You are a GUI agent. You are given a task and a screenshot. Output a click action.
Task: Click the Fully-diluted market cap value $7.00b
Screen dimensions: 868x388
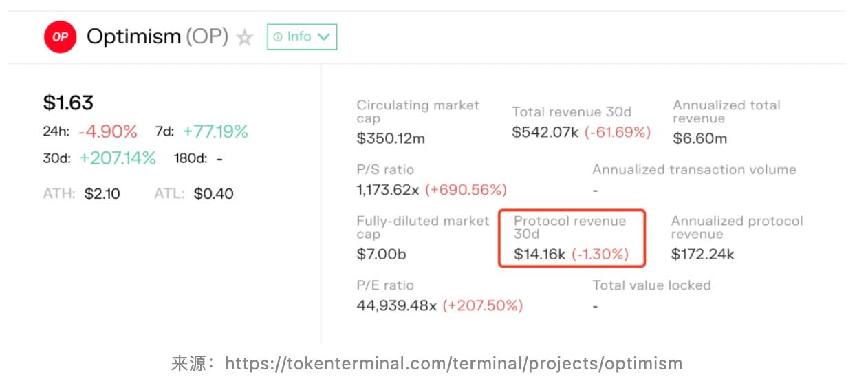[381, 254]
